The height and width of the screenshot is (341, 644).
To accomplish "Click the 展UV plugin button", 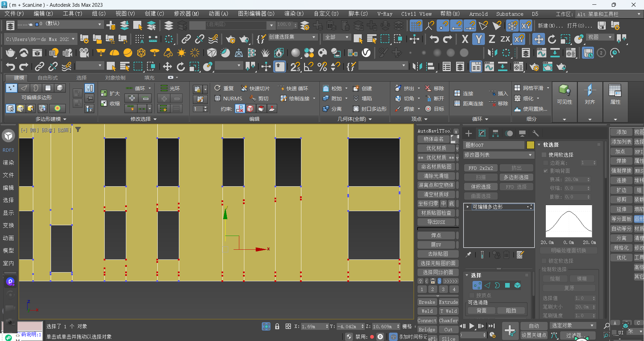I will (436, 245).
